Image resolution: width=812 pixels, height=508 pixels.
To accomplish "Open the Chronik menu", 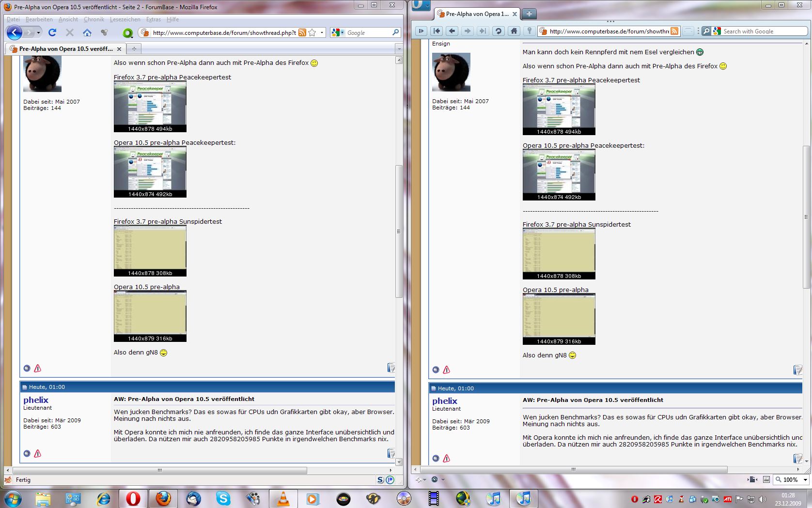I will point(94,19).
